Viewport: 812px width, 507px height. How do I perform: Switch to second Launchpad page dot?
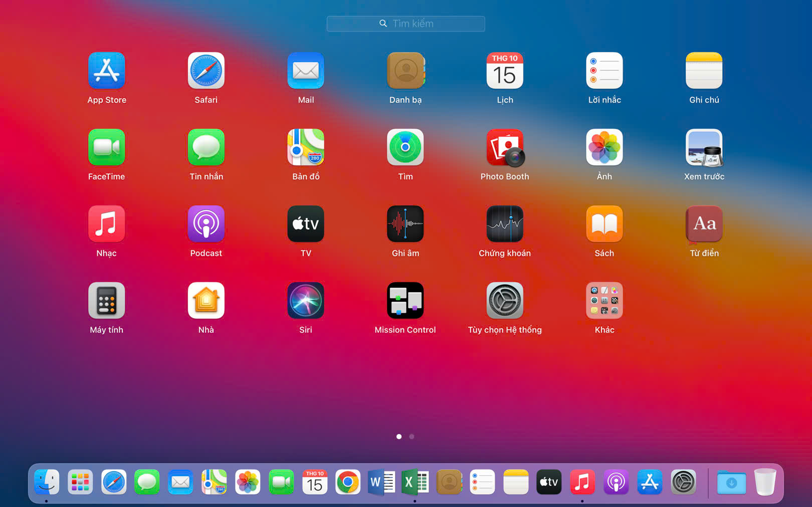(412, 437)
